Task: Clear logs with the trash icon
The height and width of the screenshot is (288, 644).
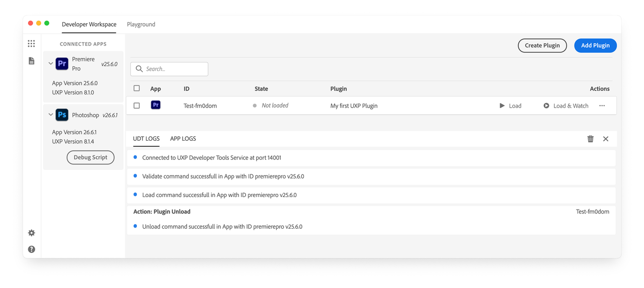Action: 590,139
